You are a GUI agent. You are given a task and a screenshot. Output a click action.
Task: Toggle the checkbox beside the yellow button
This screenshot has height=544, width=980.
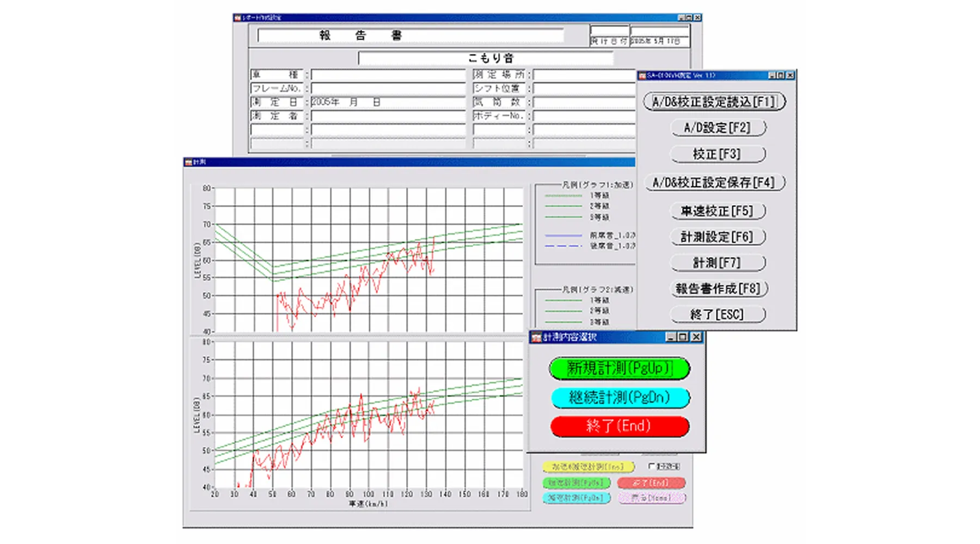pos(651,466)
